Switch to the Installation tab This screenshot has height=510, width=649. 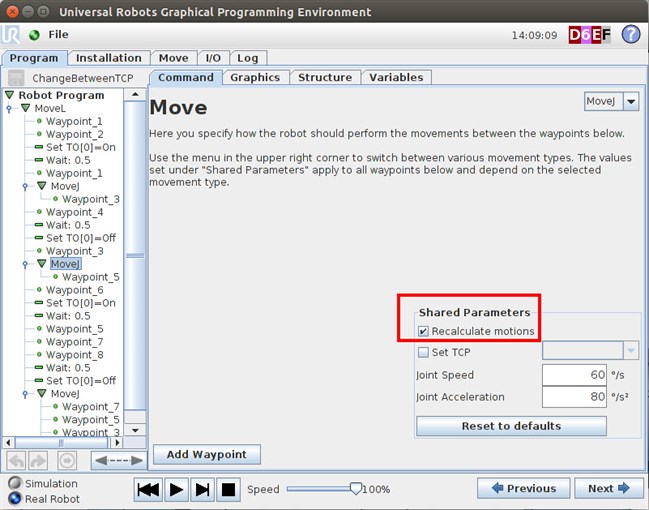point(108,58)
